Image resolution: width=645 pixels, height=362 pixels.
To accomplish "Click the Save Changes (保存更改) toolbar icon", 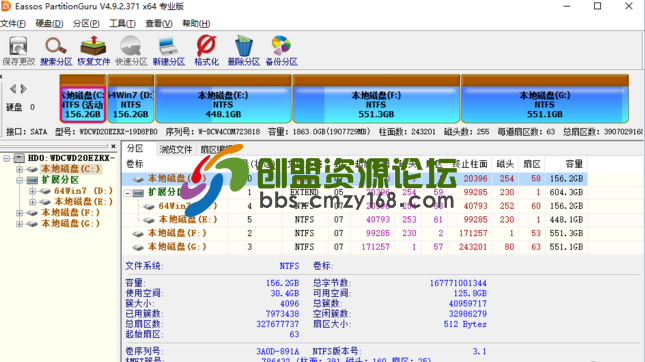I will tap(18, 51).
